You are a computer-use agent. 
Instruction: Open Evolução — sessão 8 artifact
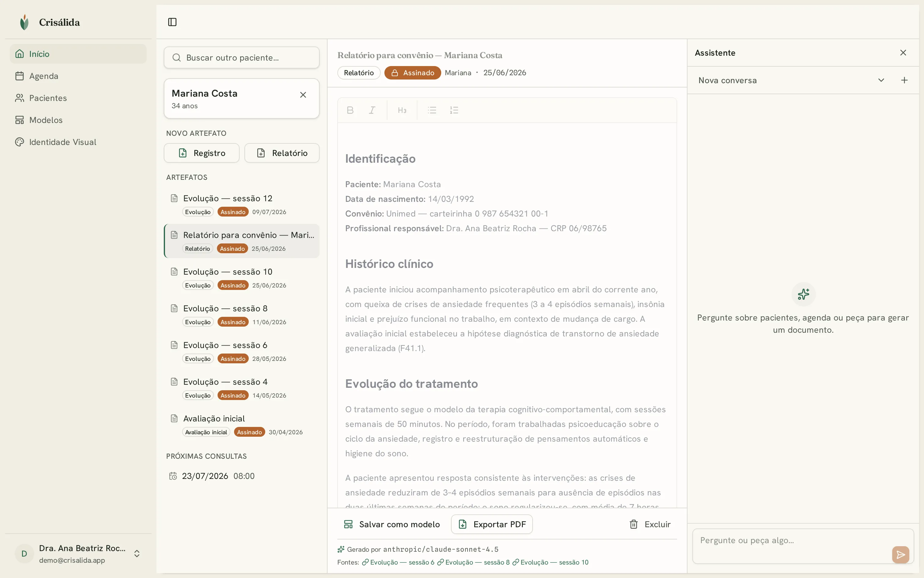(242, 315)
